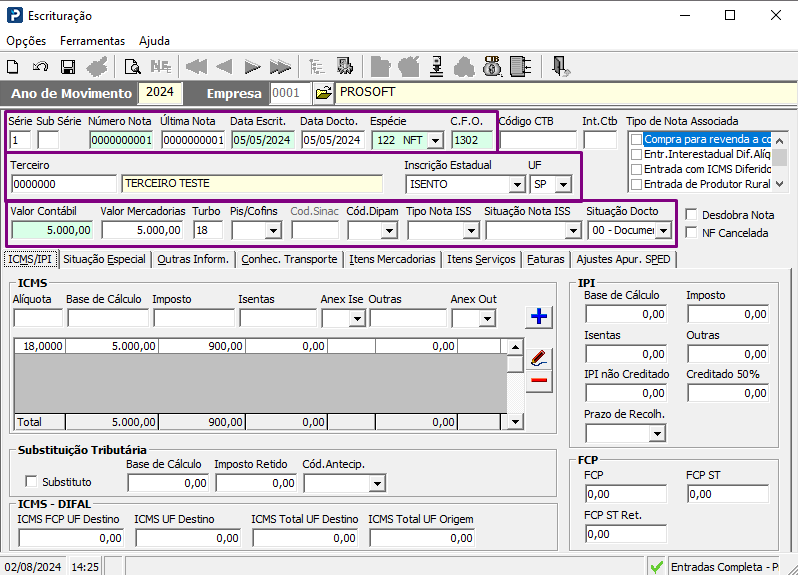Click the pencil edit ICMS row icon
This screenshot has width=798, height=575.
tap(539, 357)
